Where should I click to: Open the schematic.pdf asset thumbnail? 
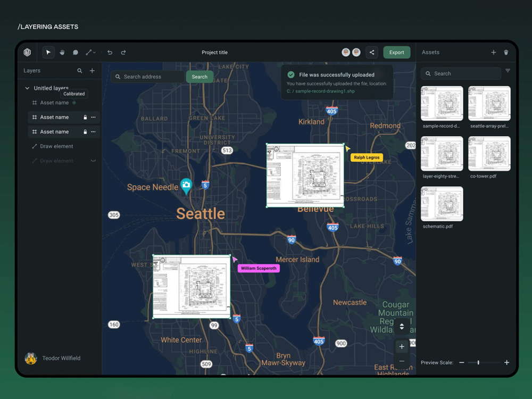(x=442, y=204)
